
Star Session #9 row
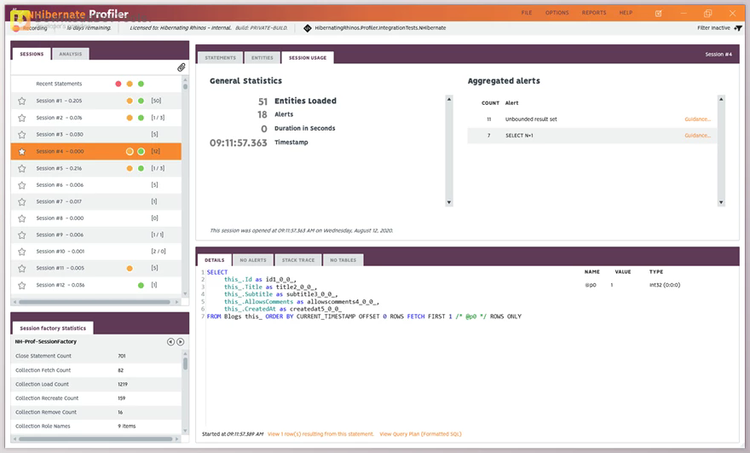pos(22,235)
